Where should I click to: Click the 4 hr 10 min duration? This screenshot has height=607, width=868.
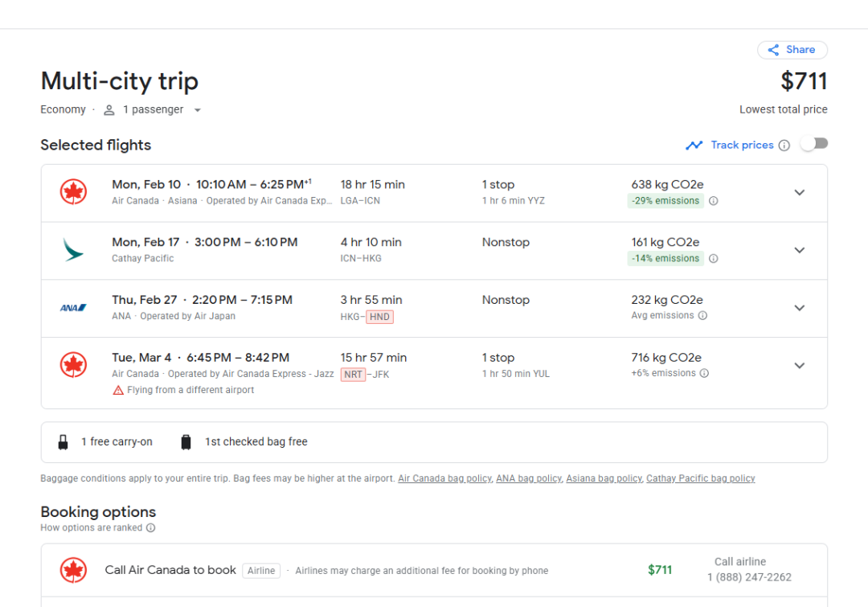click(x=371, y=242)
